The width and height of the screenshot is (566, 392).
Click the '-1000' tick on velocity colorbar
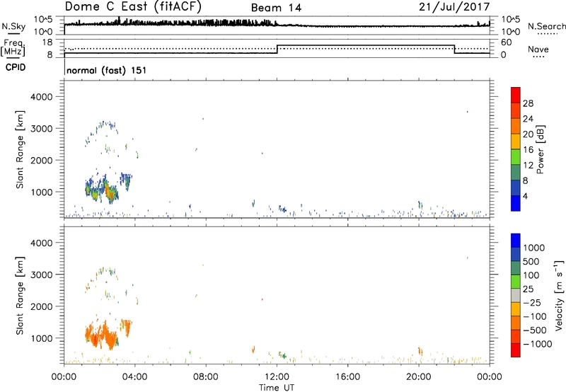point(537,344)
